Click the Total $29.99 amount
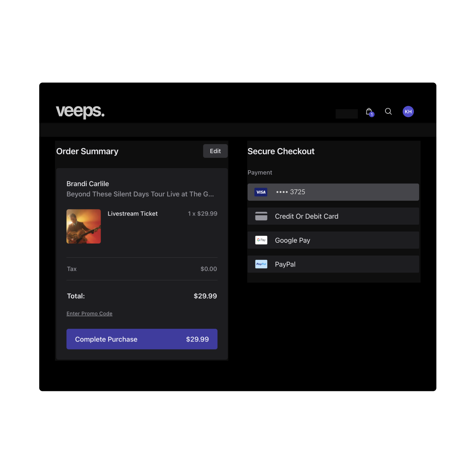The width and height of the screenshot is (476, 473). pyautogui.click(x=205, y=296)
